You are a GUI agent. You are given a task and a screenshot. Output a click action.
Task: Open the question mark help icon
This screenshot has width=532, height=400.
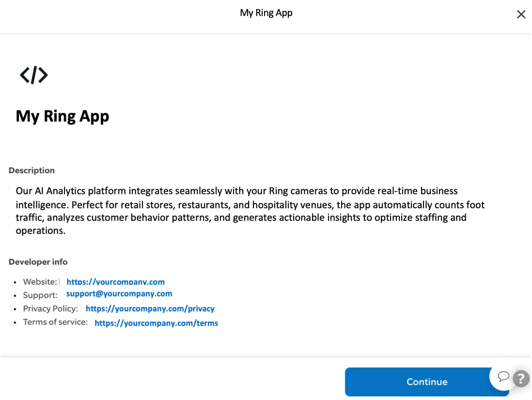tap(521, 378)
